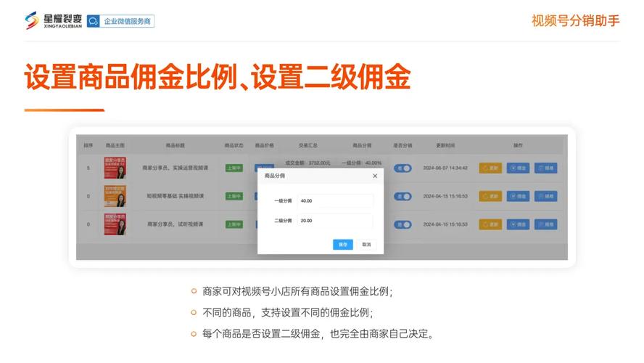Open 佣金 button for 实操运营视频课 row
Image resolution: width=644 pixels, height=363 pixels.
point(518,168)
